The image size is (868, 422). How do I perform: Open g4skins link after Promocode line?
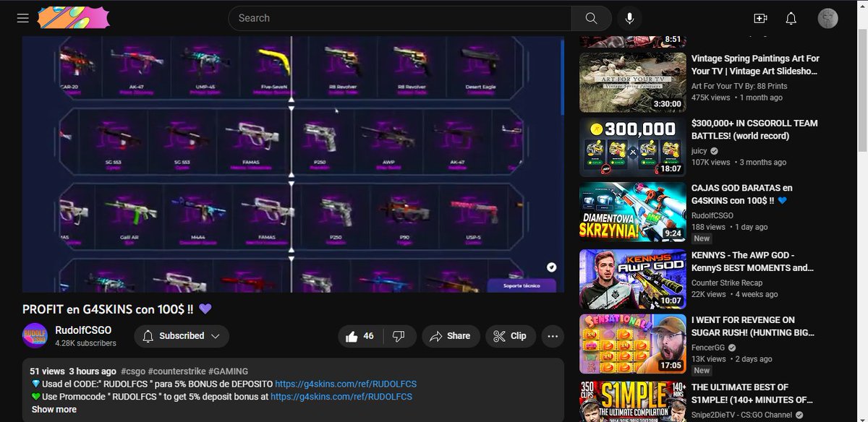(x=341, y=397)
